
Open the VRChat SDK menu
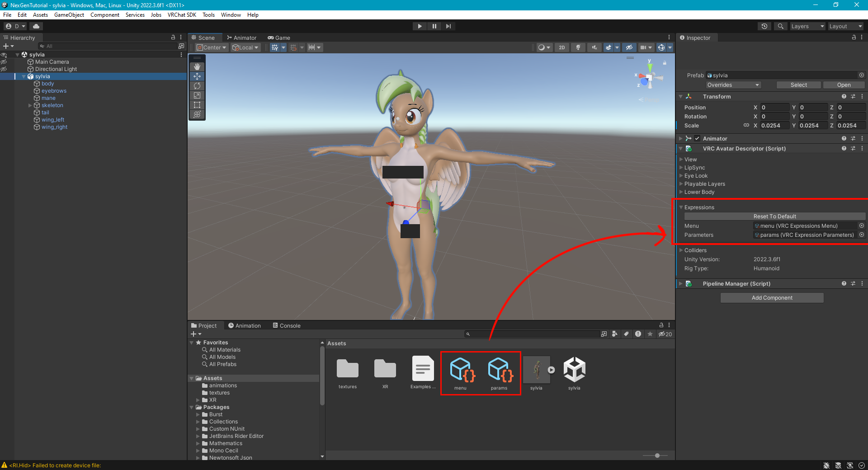point(182,15)
